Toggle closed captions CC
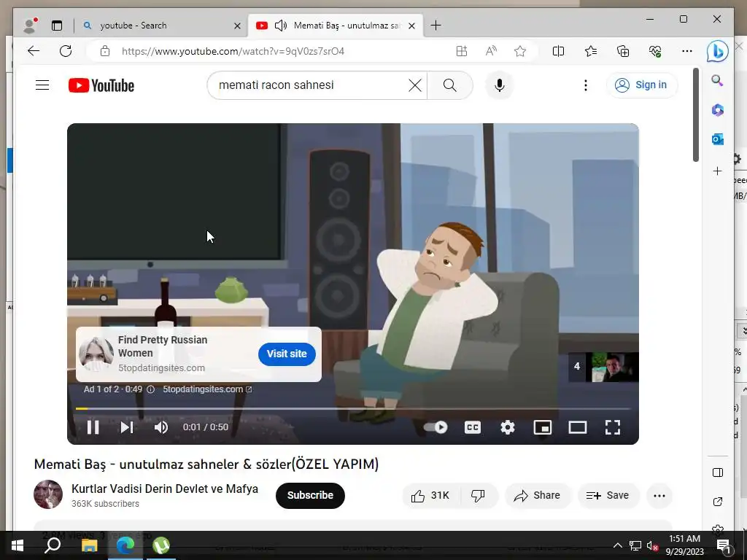The width and height of the screenshot is (747, 560). [472, 427]
